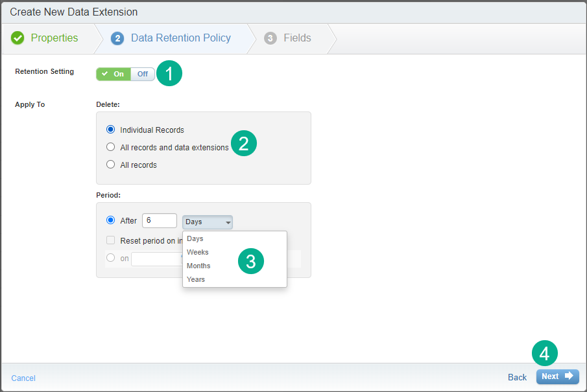
Task: Choose Years from the period dropdown
Action: [x=195, y=279]
